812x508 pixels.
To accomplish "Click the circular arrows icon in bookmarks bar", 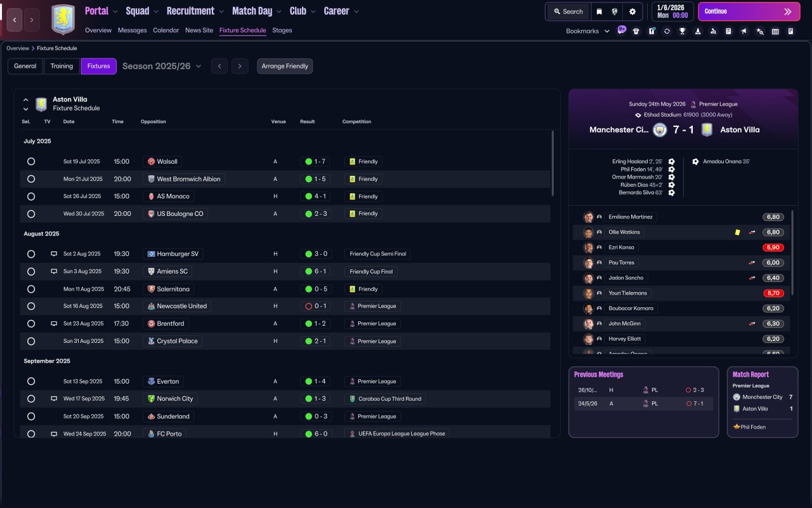I will pyautogui.click(x=667, y=31).
